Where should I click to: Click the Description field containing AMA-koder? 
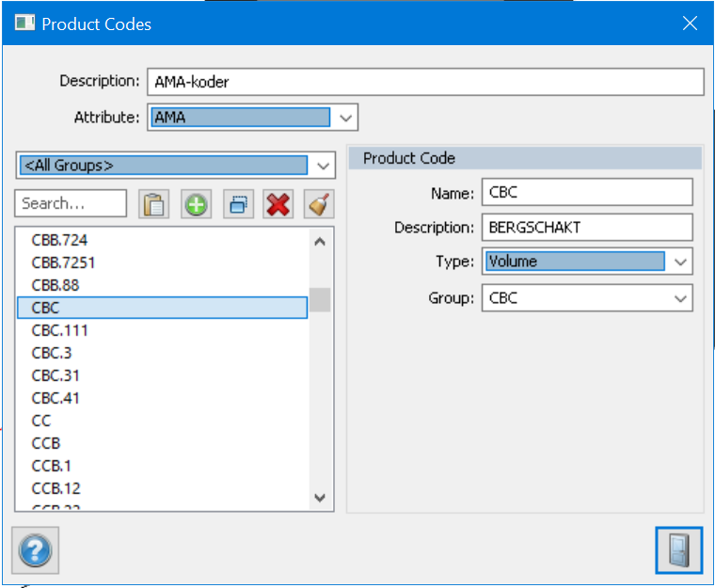point(423,82)
